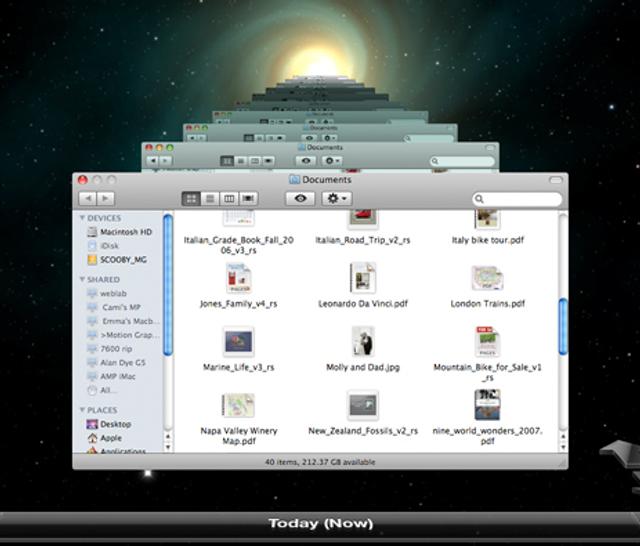Select Mountain_Bike_for_Sale_v1_rs file icon
Screen dimensions: 640x546
488,342
